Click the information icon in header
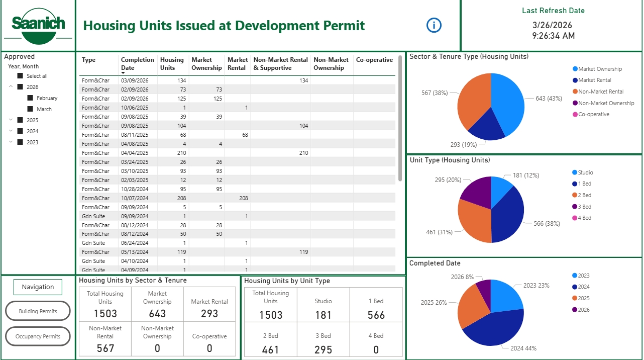Image resolution: width=644 pixels, height=360 pixels. pos(434,25)
